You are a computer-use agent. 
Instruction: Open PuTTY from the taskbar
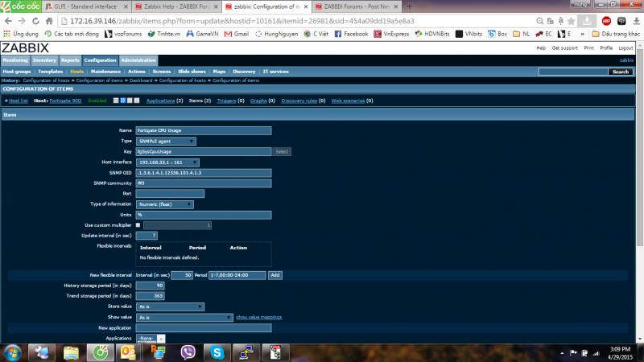tap(246, 353)
